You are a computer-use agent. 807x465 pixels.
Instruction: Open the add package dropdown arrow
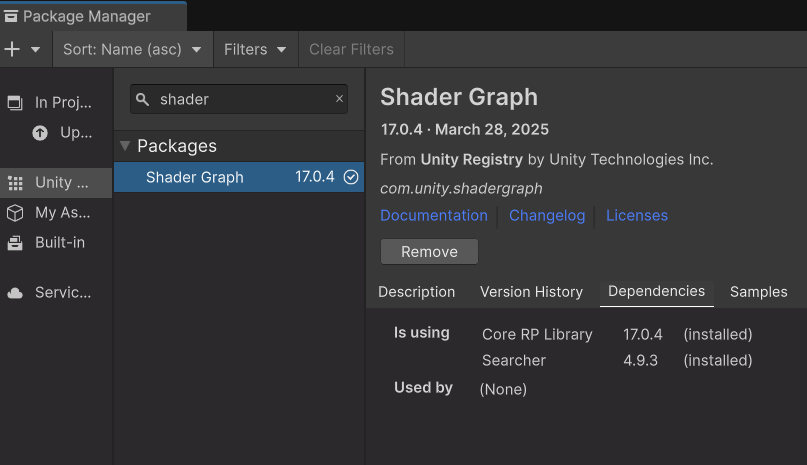coord(36,50)
